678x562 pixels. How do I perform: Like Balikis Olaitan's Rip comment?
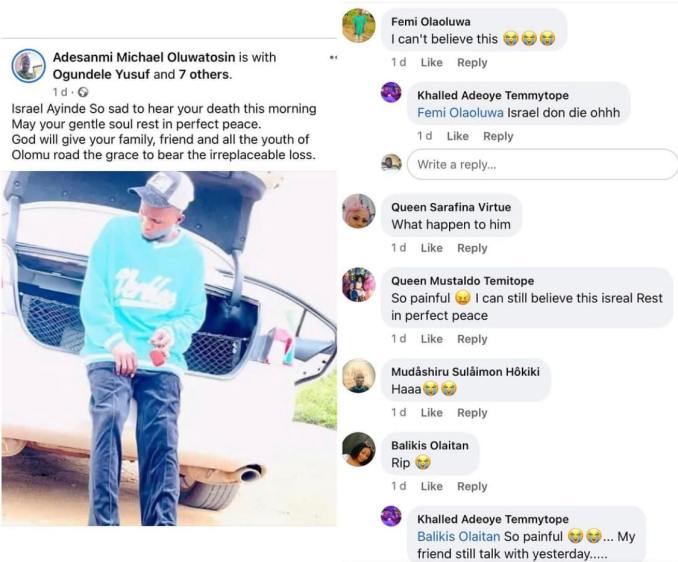[432, 486]
